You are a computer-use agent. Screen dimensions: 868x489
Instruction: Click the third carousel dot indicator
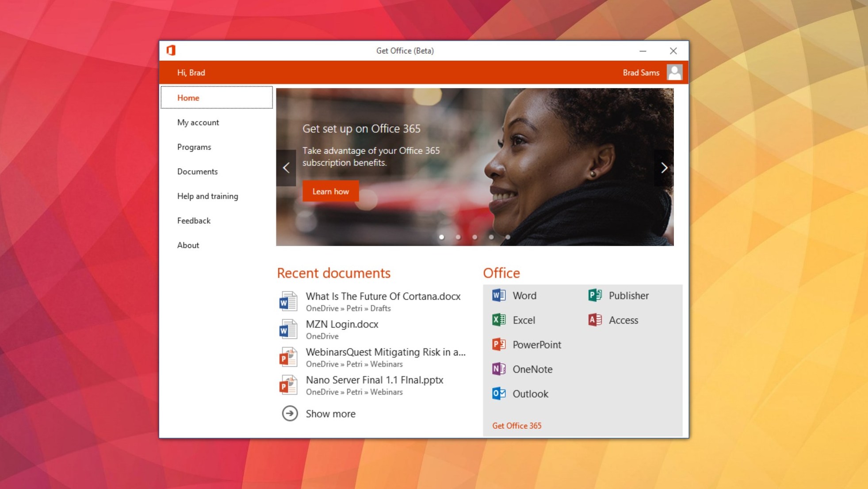(x=474, y=237)
